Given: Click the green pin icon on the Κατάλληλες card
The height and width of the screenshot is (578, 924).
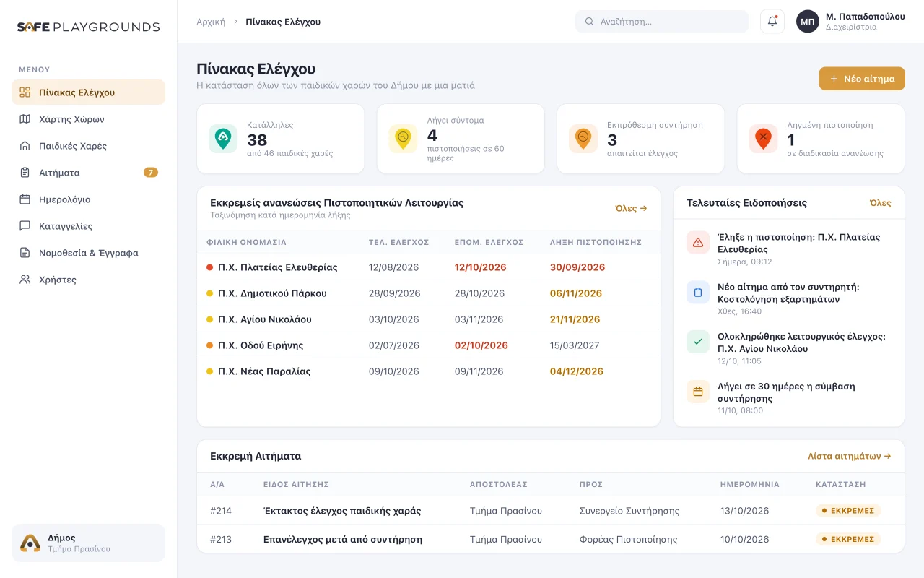Looking at the screenshot, I should [223, 139].
